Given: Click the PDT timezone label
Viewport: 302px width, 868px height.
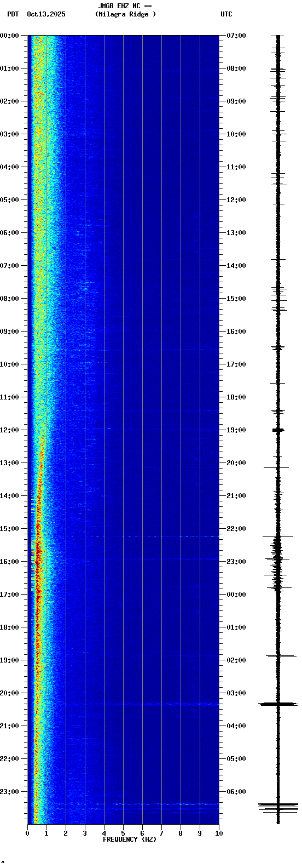Looking at the screenshot, I should tap(13, 14).
